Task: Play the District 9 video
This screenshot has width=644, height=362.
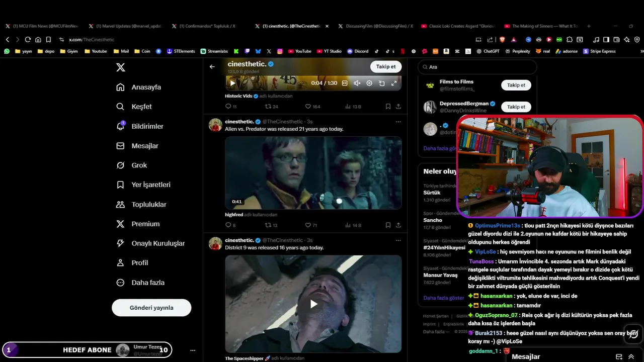Action: click(313, 304)
